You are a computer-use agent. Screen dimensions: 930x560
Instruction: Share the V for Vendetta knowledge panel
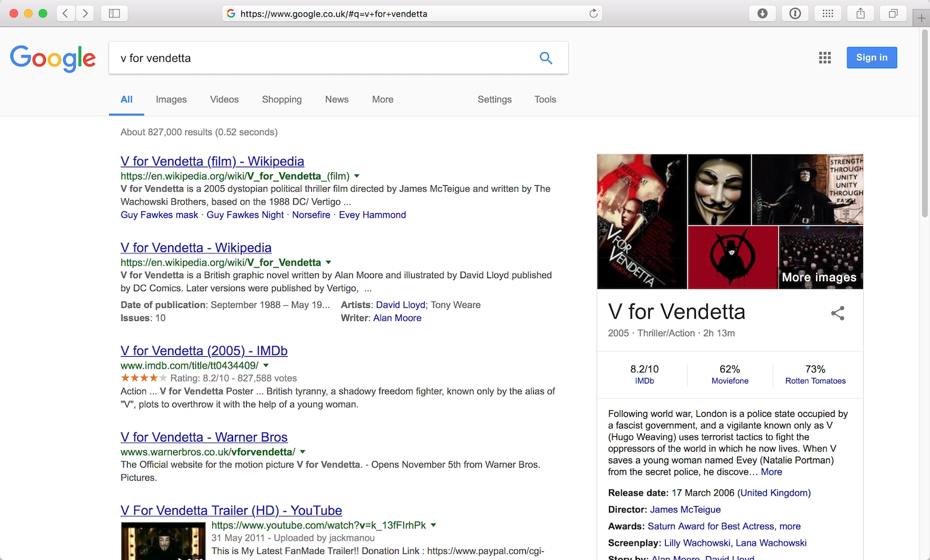838,313
